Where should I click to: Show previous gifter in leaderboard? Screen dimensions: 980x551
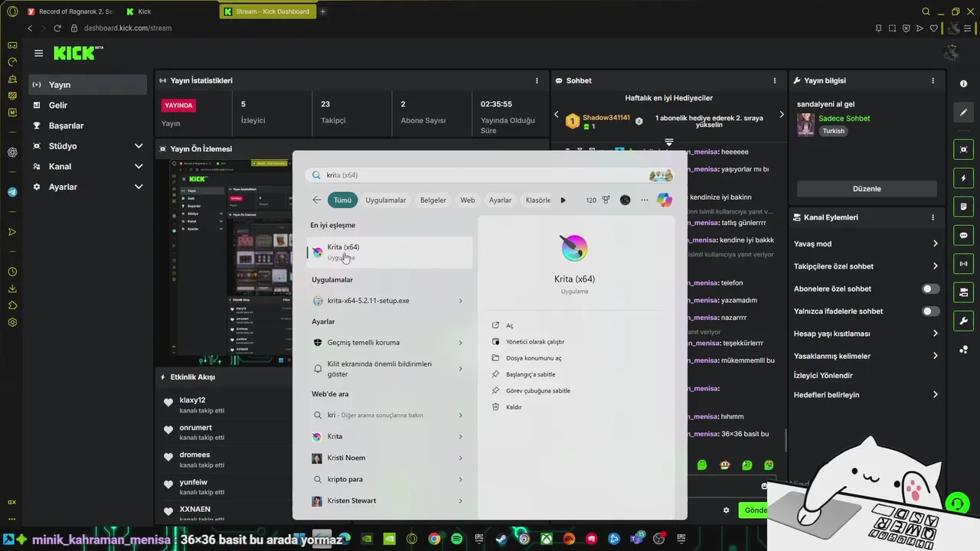pyautogui.click(x=557, y=115)
